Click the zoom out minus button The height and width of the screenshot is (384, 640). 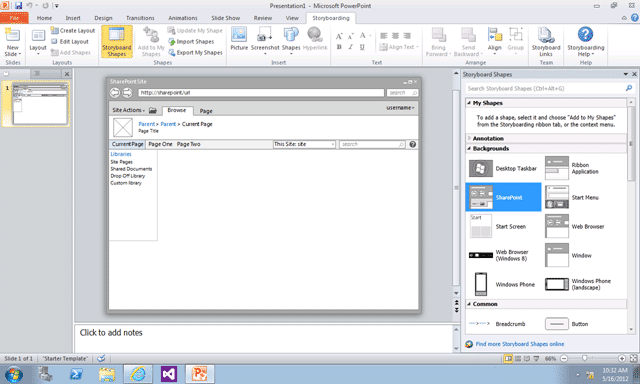coord(564,358)
